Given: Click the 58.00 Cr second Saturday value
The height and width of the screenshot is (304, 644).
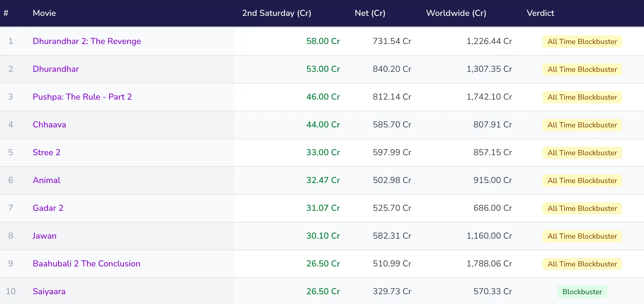Looking at the screenshot, I should [x=323, y=41].
